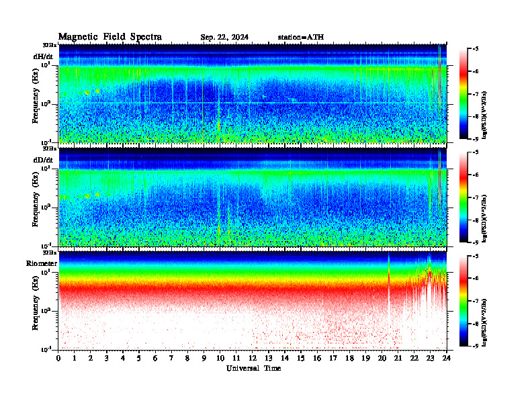The width and height of the screenshot is (532, 411).
Task: Click the color scale bar beside the dH/dt panel
Action: [463, 93]
